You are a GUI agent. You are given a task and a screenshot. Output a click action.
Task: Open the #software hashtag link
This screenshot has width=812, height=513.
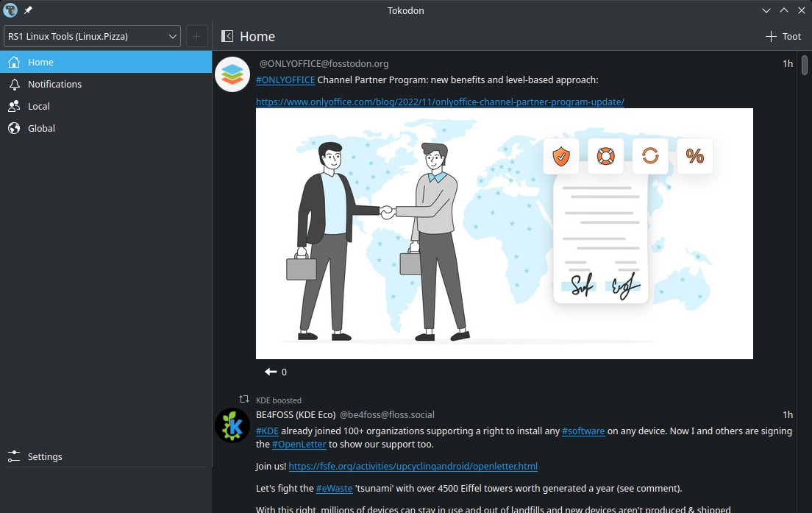coord(583,431)
